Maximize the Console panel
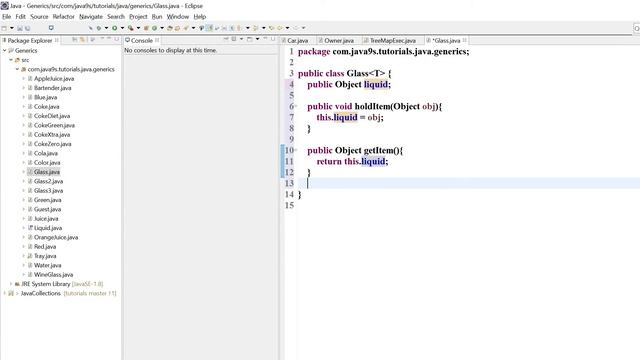The width and height of the screenshot is (640, 360). [273, 39]
